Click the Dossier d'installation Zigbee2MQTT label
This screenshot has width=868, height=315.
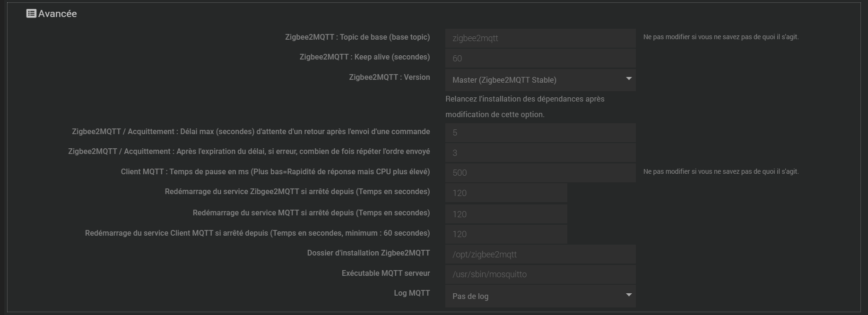click(368, 253)
